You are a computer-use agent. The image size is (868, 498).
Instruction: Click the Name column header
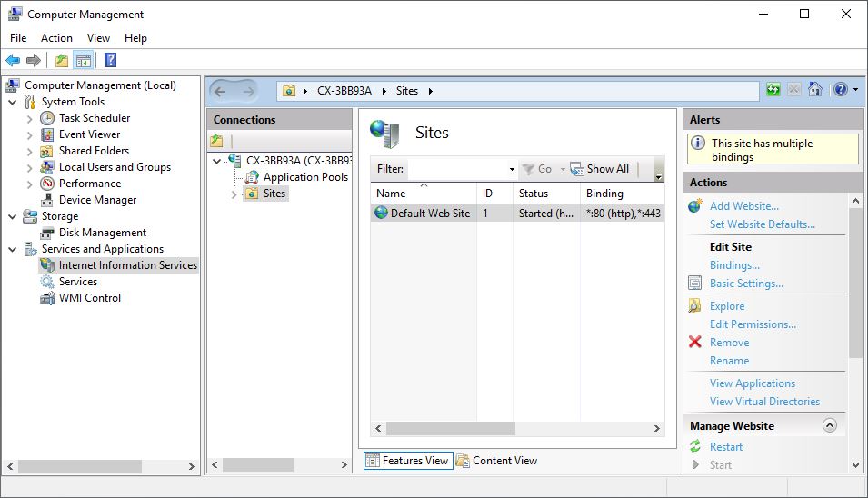(x=423, y=194)
